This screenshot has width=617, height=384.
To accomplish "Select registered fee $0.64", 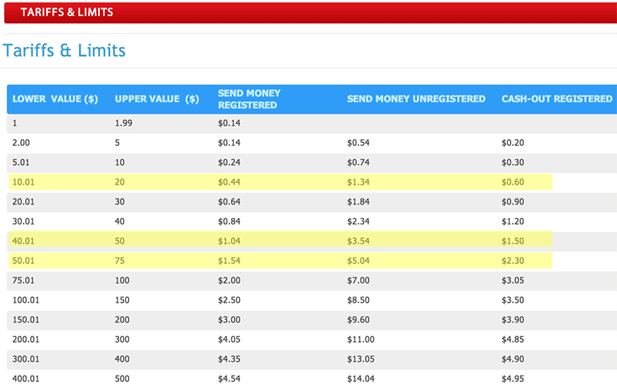I will [x=229, y=202].
